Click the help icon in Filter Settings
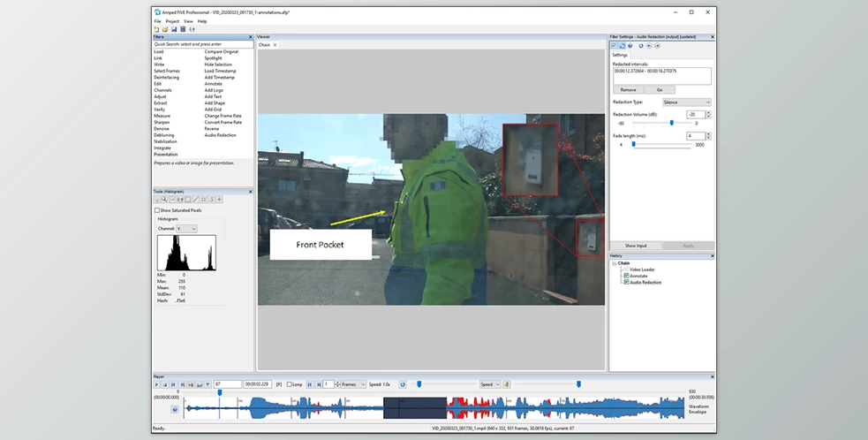868x440 pixels. coord(630,46)
